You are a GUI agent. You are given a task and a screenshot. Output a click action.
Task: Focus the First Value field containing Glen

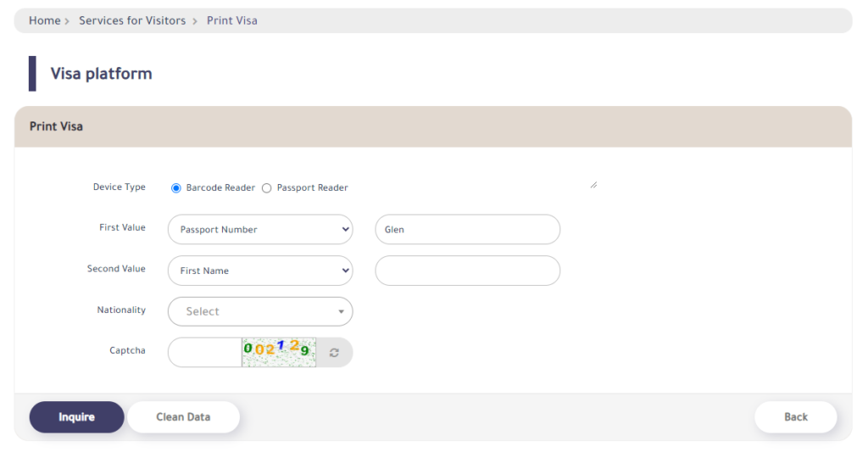(x=468, y=229)
